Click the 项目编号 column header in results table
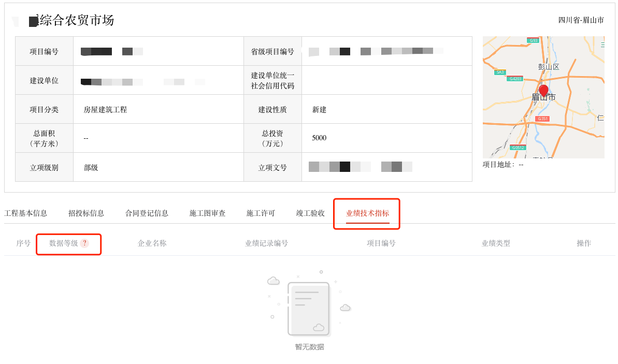618x364 pixels. pyautogui.click(x=381, y=243)
